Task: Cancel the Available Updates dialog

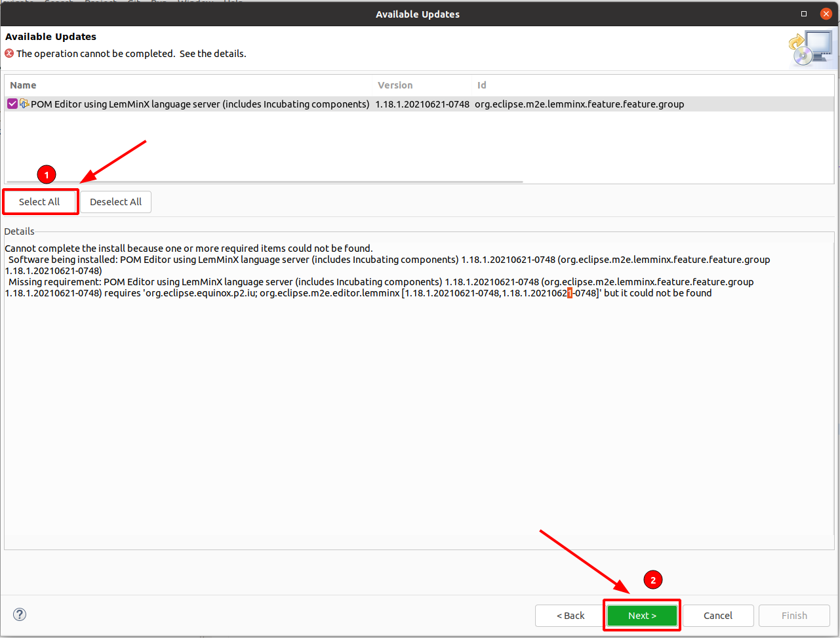Action: 718,616
